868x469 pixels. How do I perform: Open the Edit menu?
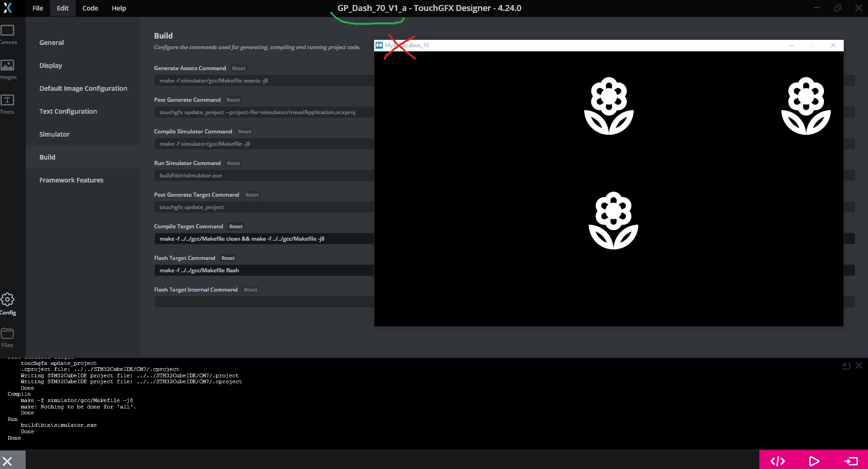tap(63, 8)
